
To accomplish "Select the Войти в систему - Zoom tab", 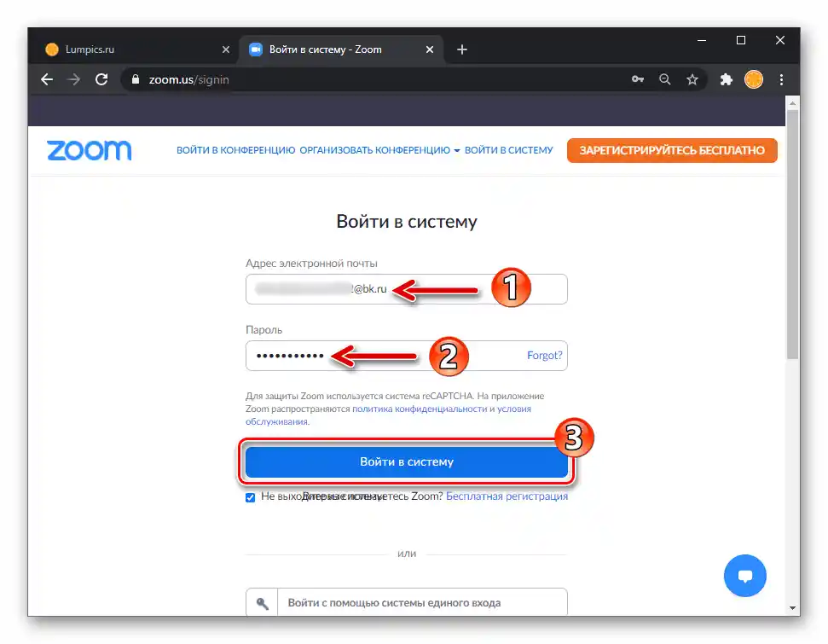I will (342, 49).
